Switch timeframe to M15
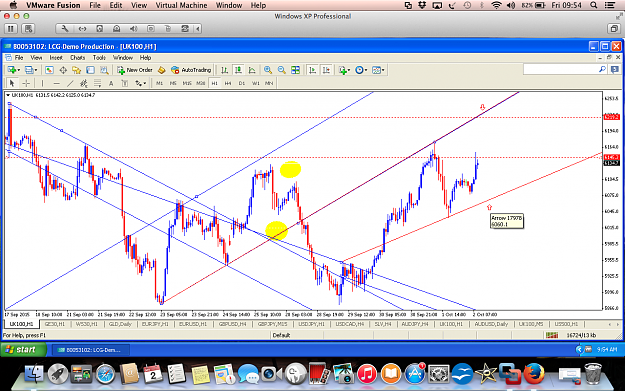Screen dimensions: 625x391 (x=187, y=83)
